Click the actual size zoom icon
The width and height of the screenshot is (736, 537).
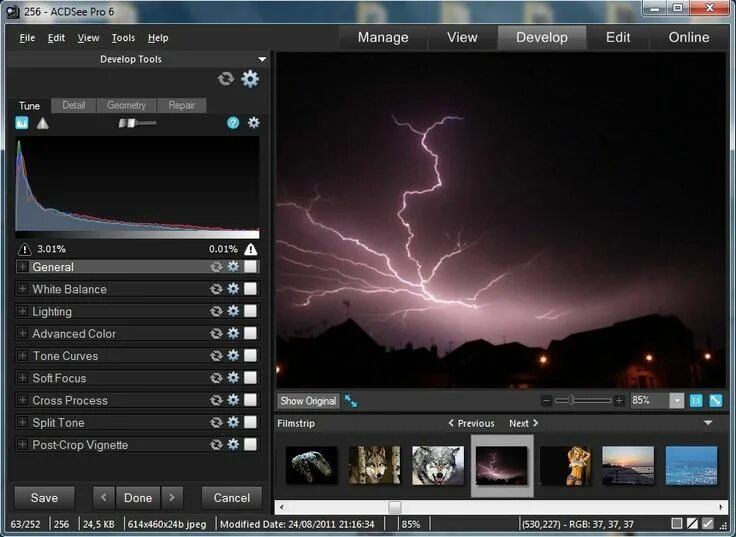696,400
